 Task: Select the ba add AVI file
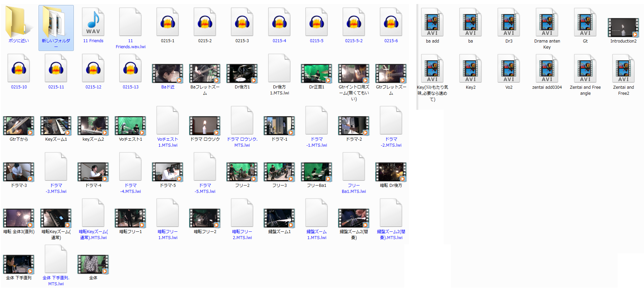(x=432, y=22)
